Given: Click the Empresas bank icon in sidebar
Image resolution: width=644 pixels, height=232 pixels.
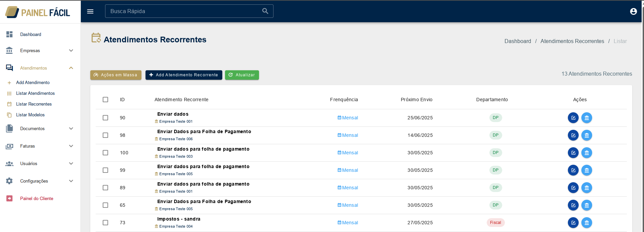Looking at the screenshot, I should click(x=9, y=50).
